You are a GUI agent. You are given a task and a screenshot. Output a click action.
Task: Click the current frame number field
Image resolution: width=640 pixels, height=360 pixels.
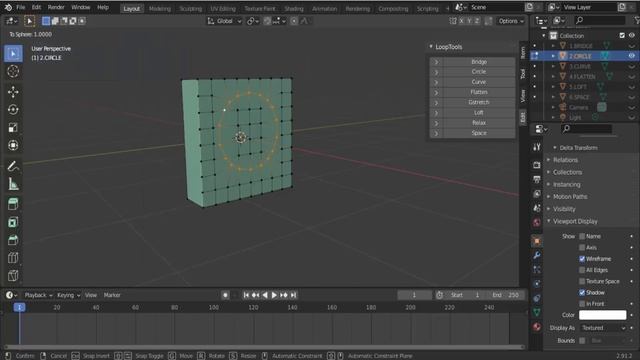pyautogui.click(x=414, y=295)
